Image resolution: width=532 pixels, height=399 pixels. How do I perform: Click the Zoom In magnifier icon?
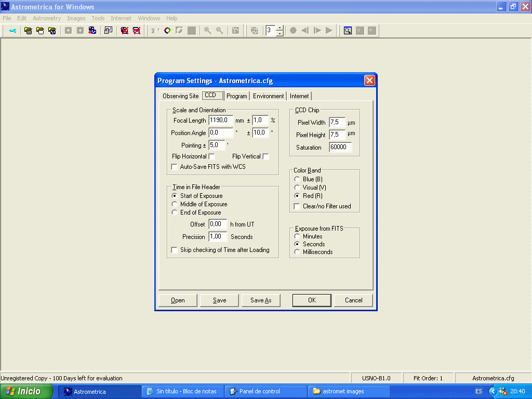tap(208, 31)
